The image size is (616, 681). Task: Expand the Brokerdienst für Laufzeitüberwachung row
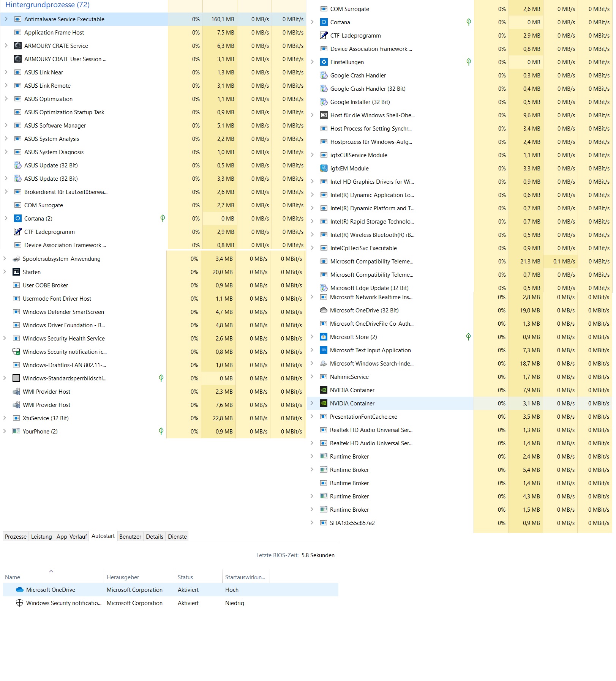[6, 192]
